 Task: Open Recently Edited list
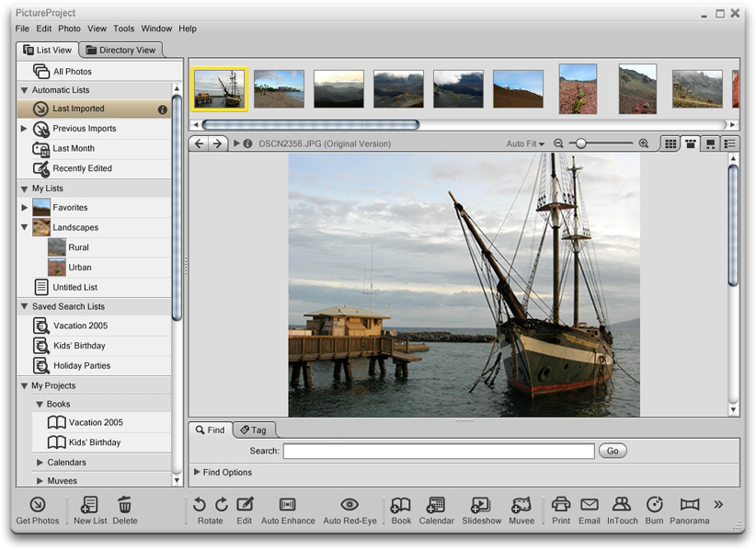(x=94, y=168)
